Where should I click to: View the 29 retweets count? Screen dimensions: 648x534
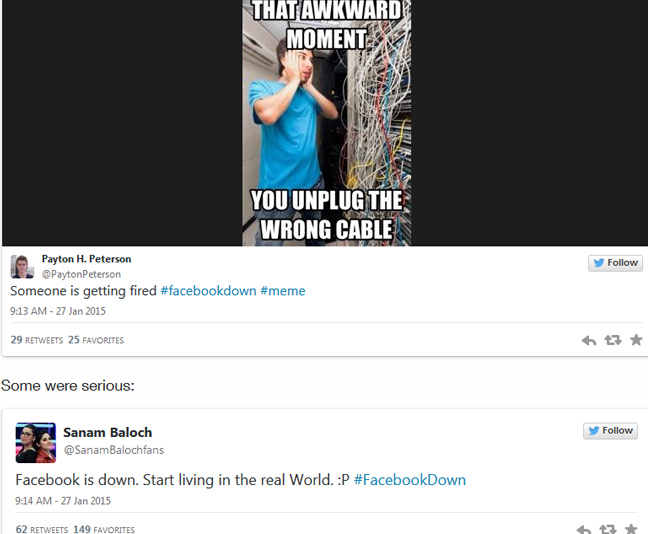click(37, 340)
